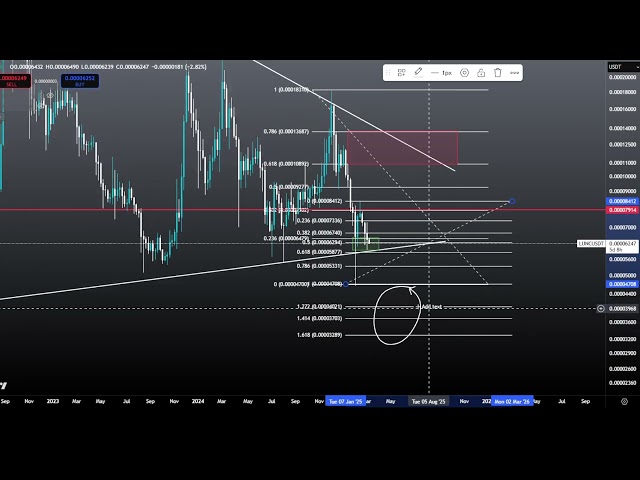Open the USDT currency dropdown

click(615, 67)
